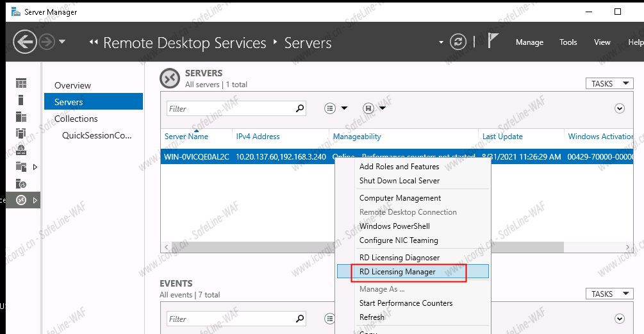This screenshot has width=644, height=334.
Task: Choose Configure NIC Teaming
Action: (399, 240)
